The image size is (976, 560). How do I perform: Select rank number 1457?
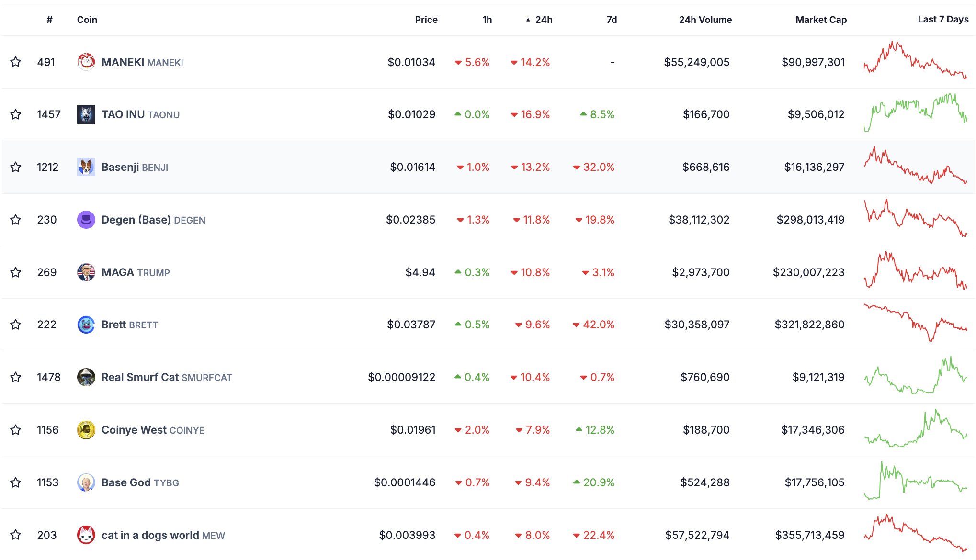click(x=49, y=114)
